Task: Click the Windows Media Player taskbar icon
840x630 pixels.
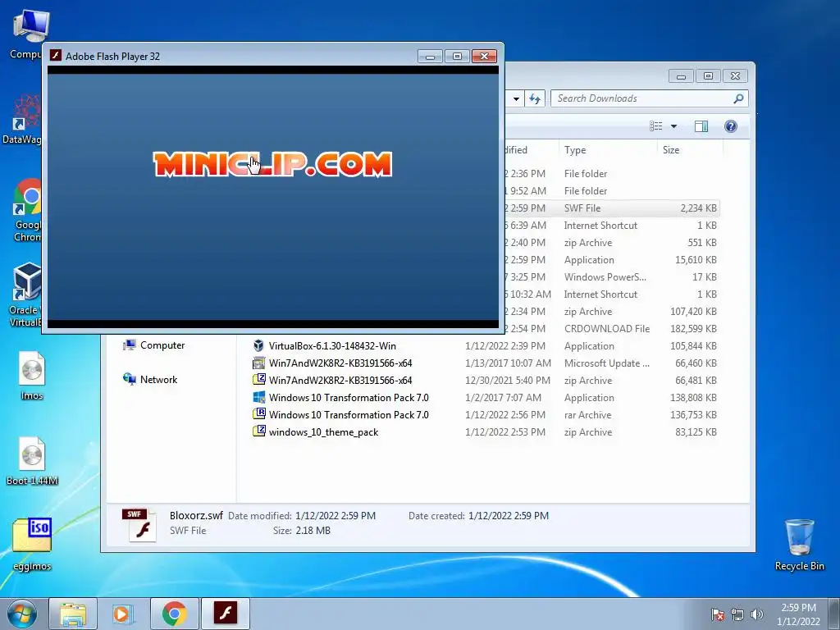Action: 123,614
